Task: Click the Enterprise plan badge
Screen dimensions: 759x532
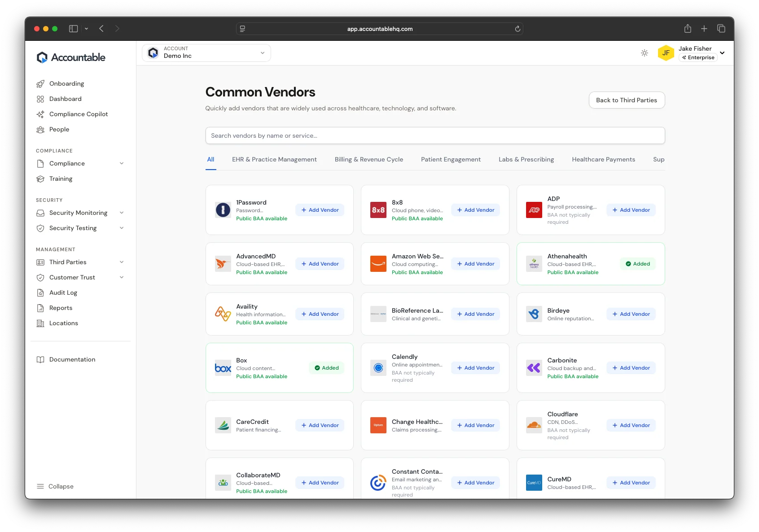Action: point(698,57)
